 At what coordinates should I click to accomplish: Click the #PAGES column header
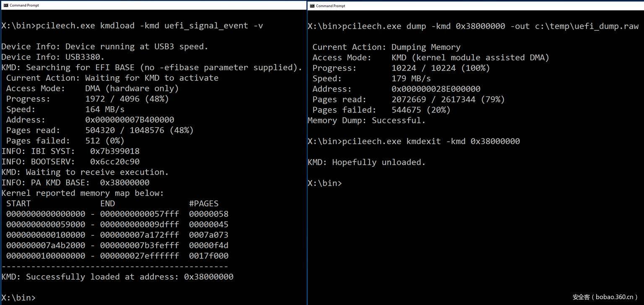click(204, 203)
